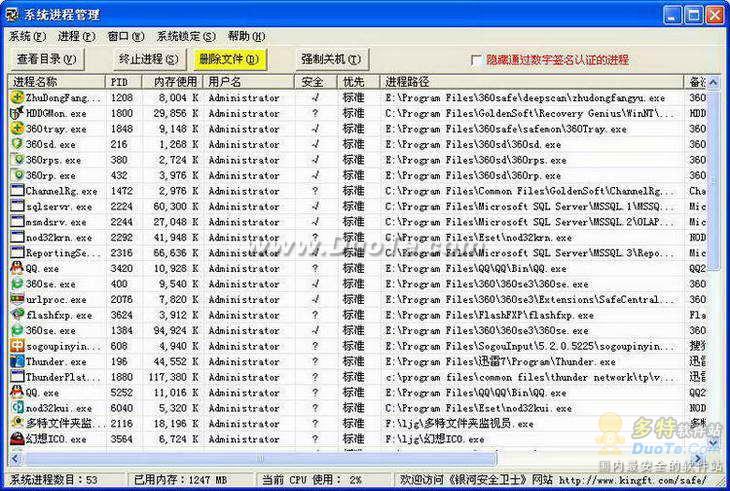The image size is (730, 491).
Task: Click the msmdsrv.exe icon
Action: coord(17,222)
